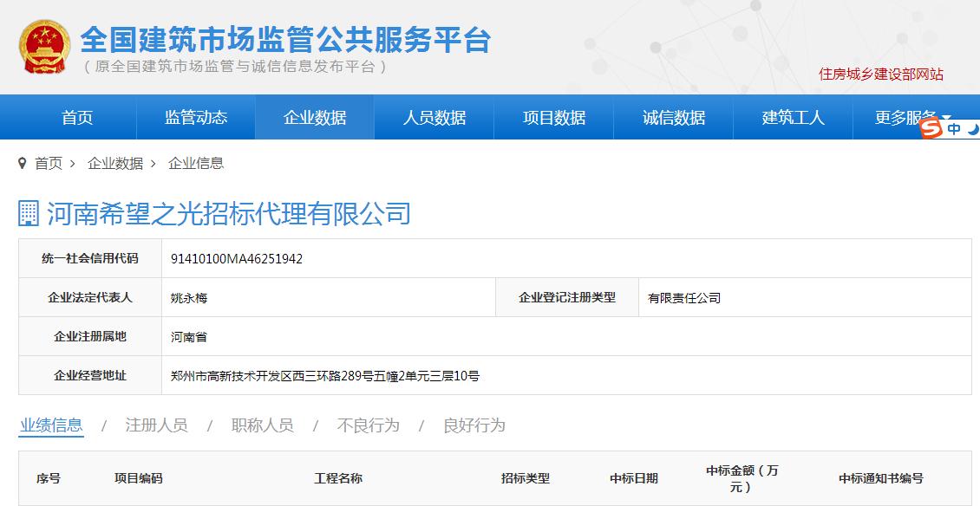Click the 企业经营地址 label cell

(x=90, y=375)
